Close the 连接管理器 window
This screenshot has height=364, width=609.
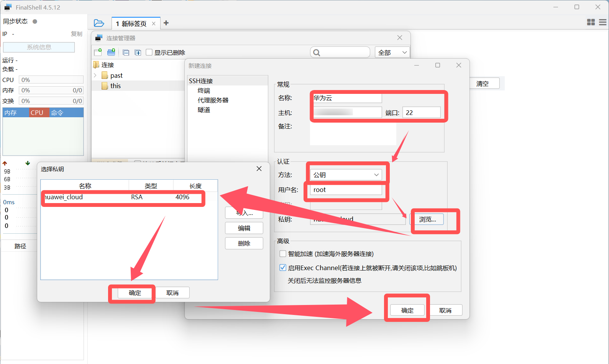coord(400,38)
